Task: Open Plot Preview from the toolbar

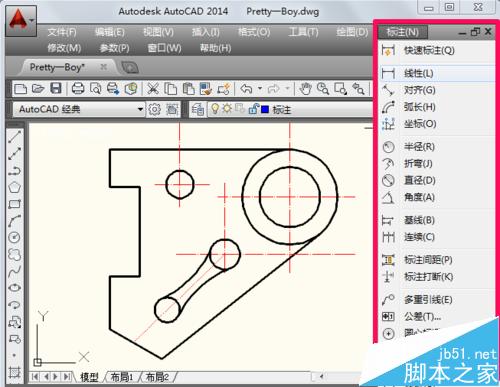Action: (96, 89)
